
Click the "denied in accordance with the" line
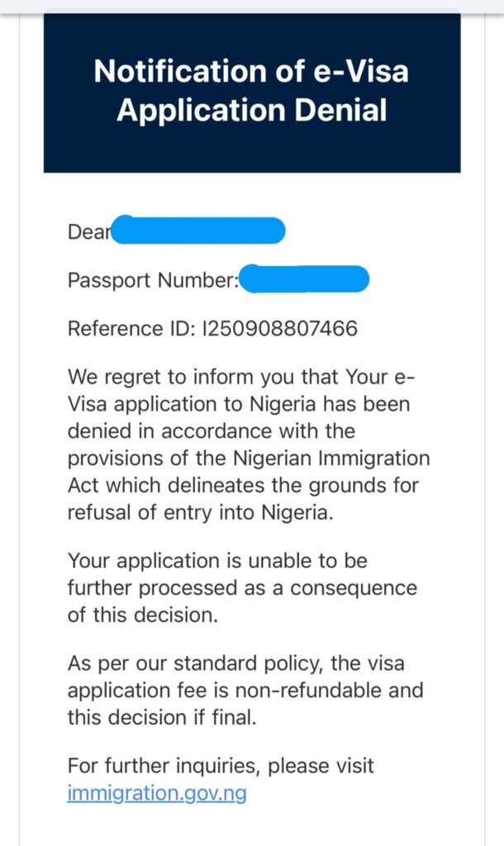tap(212, 431)
